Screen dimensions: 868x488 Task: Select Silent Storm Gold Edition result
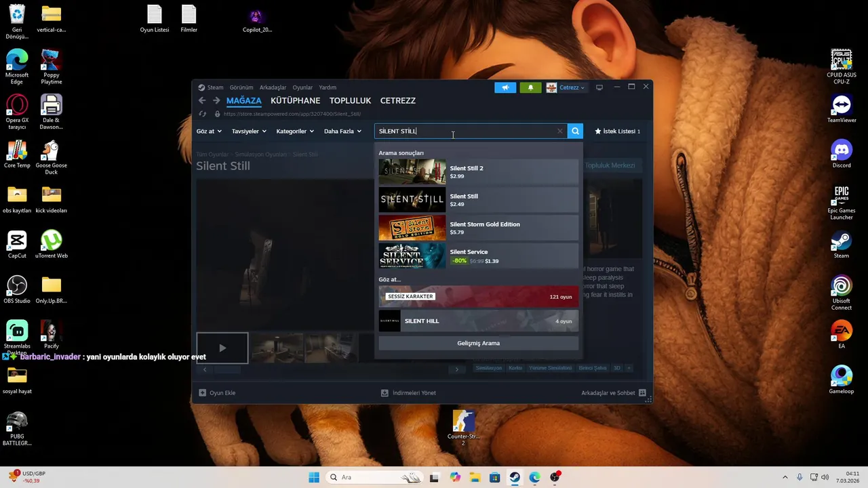tap(478, 228)
